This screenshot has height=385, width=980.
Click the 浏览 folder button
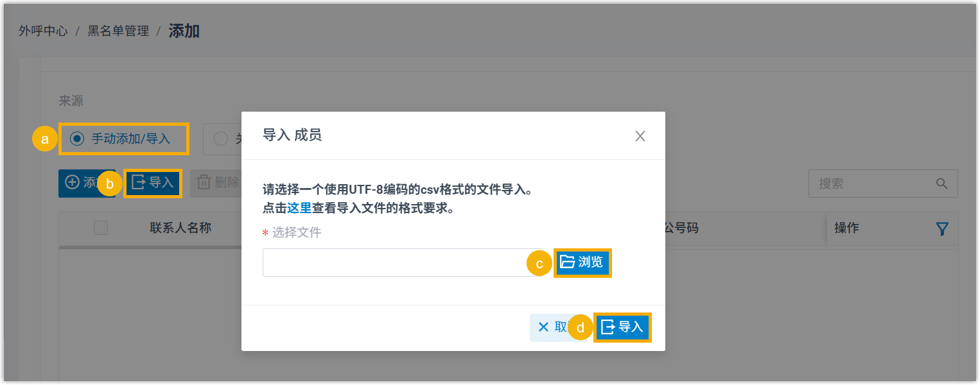582,262
